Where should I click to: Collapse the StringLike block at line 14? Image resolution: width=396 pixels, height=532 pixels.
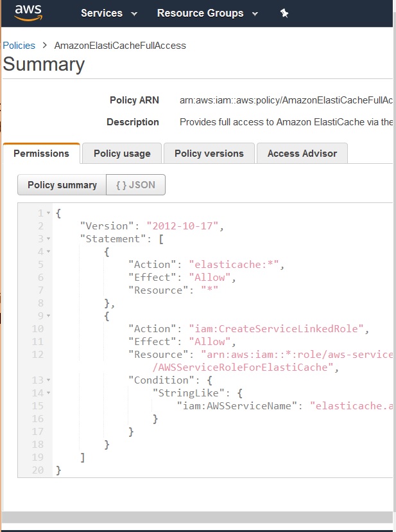[49, 393]
